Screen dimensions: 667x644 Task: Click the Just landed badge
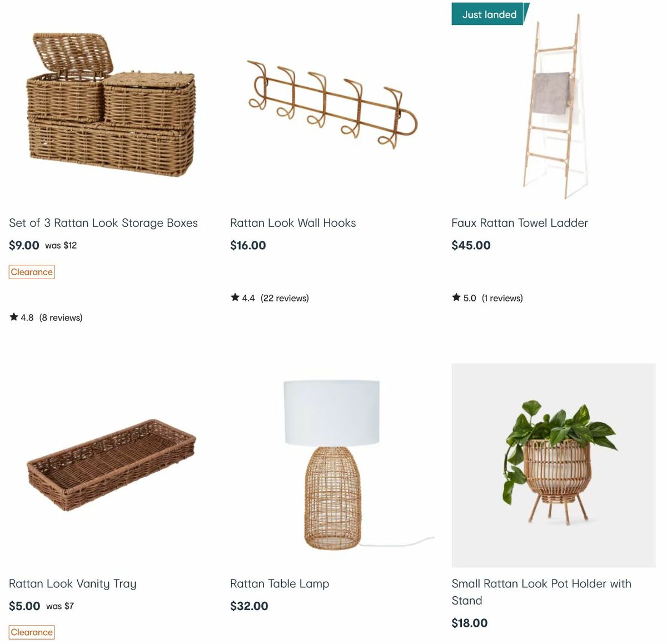(487, 14)
